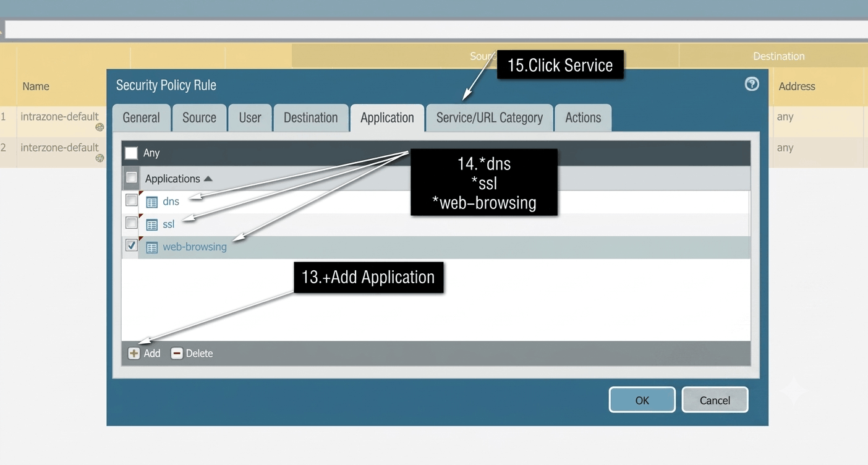
Task: Open the help icon in Security Policy Rule dialog
Action: point(752,84)
